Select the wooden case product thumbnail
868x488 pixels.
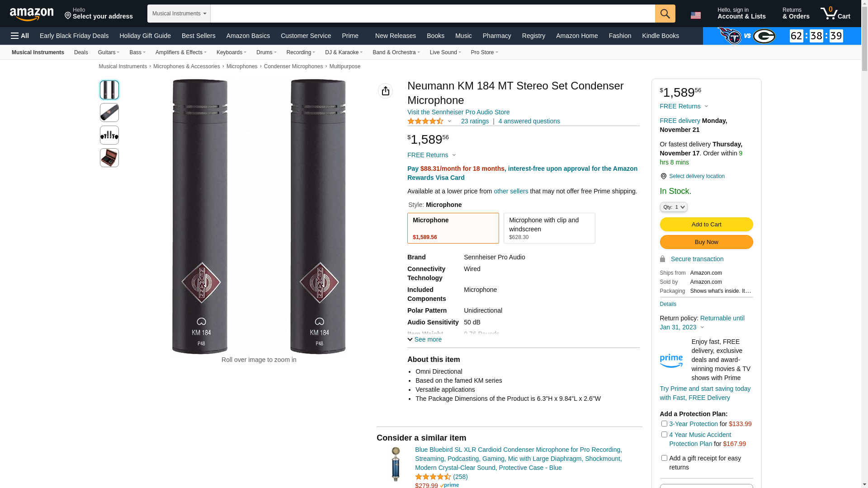109,158
